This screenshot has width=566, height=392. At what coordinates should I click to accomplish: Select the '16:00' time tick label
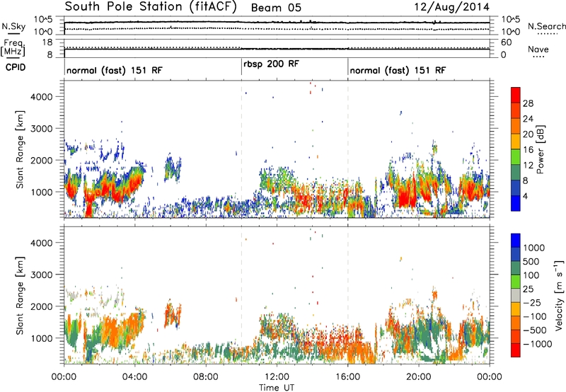(x=347, y=377)
